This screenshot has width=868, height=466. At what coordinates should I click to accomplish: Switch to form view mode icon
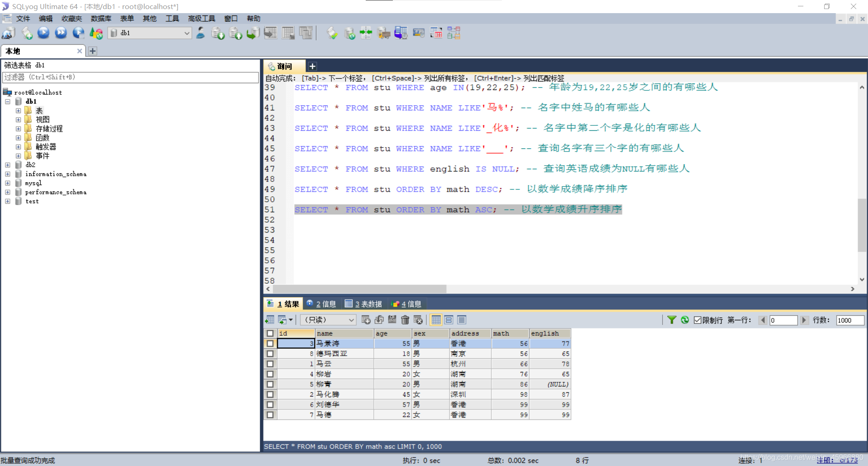click(448, 320)
